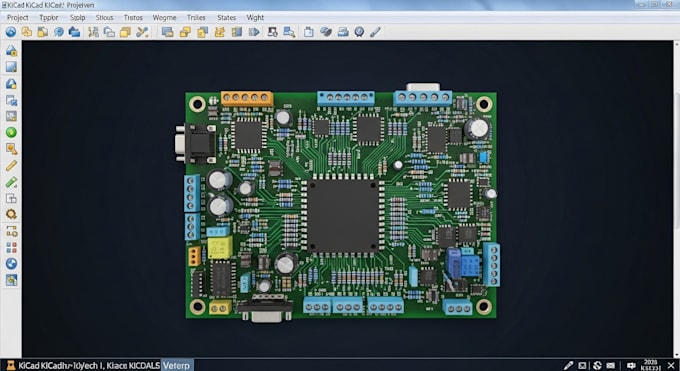Viewport: 680px width, 371px height.
Task: Open the States menu
Action: (226, 17)
